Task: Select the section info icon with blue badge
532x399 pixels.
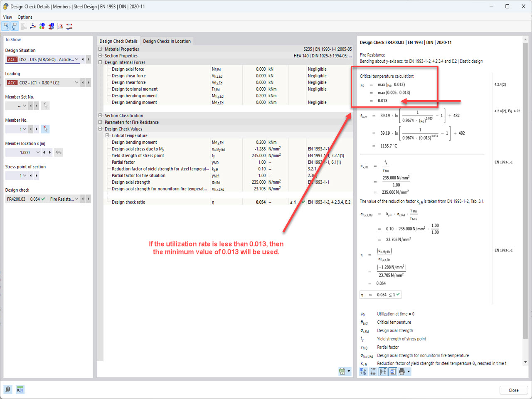Action: pyautogui.click(x=50, y=26)
